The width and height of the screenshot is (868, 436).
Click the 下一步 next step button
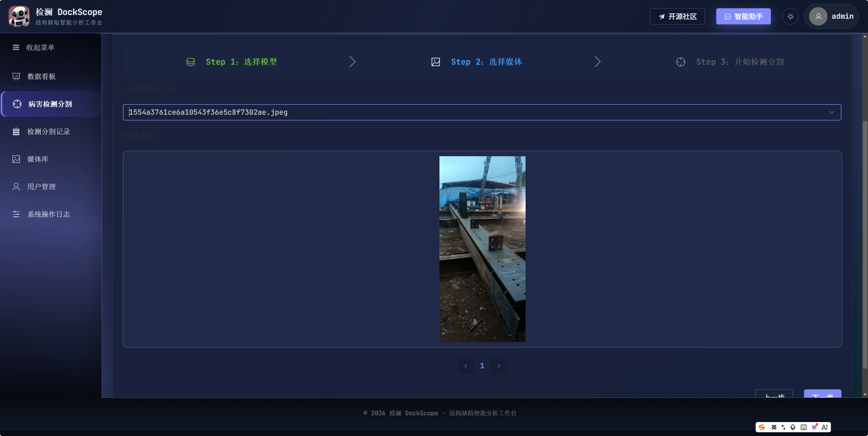coord(822,393)
